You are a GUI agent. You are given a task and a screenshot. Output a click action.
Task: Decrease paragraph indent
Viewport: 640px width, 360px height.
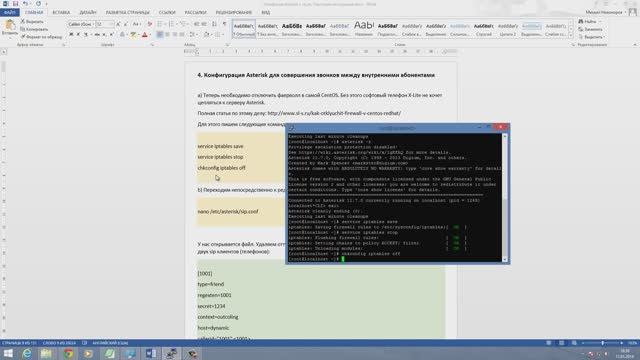pos(196,24)
